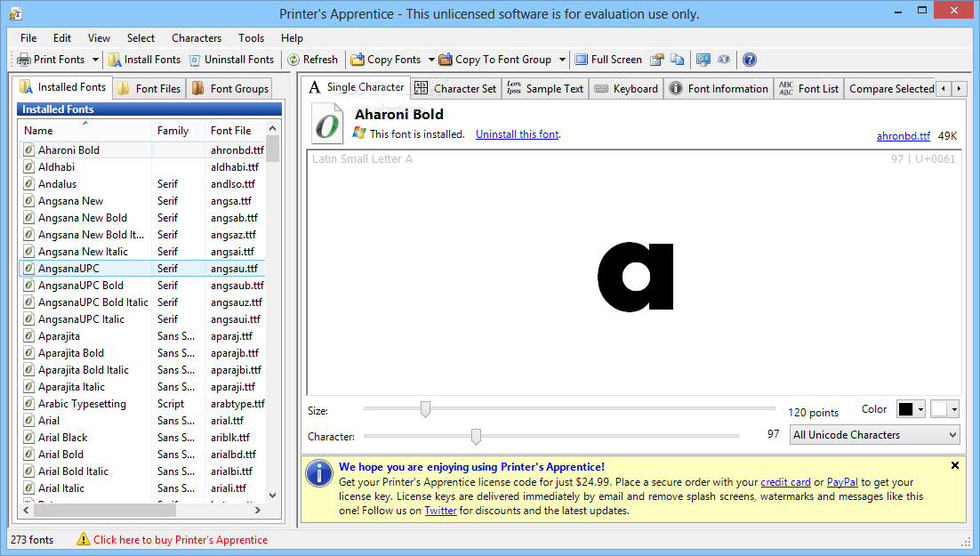This screenshot has width=980, height=556.
Task: Open the Copy To Font Group dropdown arrow
Action: point(562,60)
